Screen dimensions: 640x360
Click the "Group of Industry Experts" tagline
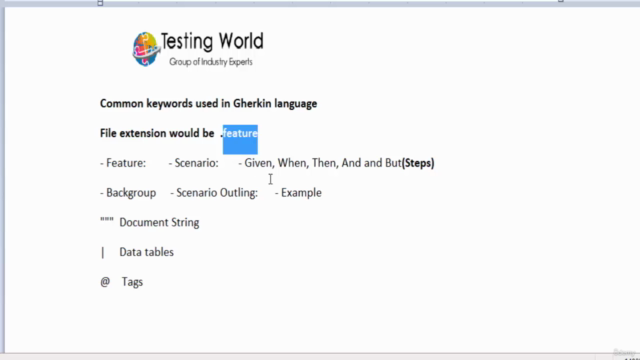tap(211, 62)
